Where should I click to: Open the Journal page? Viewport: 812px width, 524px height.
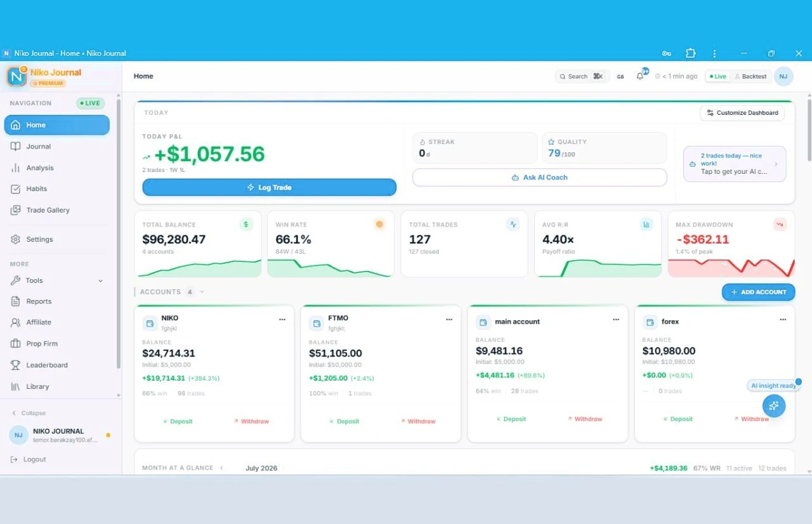57,147
